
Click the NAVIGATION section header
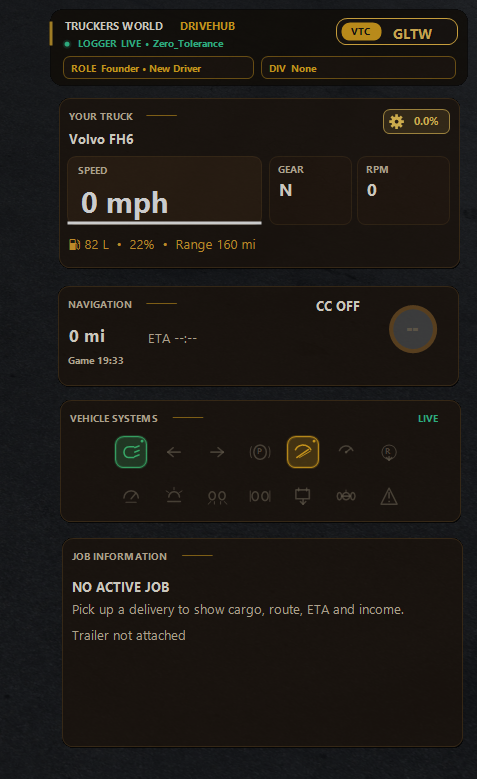tap(100, 305)
